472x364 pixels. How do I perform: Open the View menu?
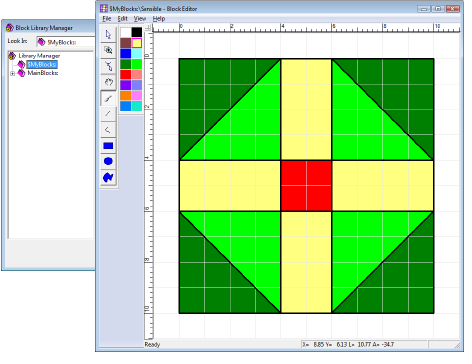pos(140,19)
